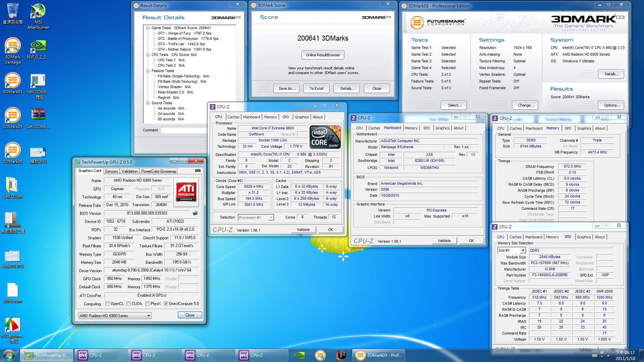
Task: Collapse the Sound Tests tree node
Action: [148, 103]
